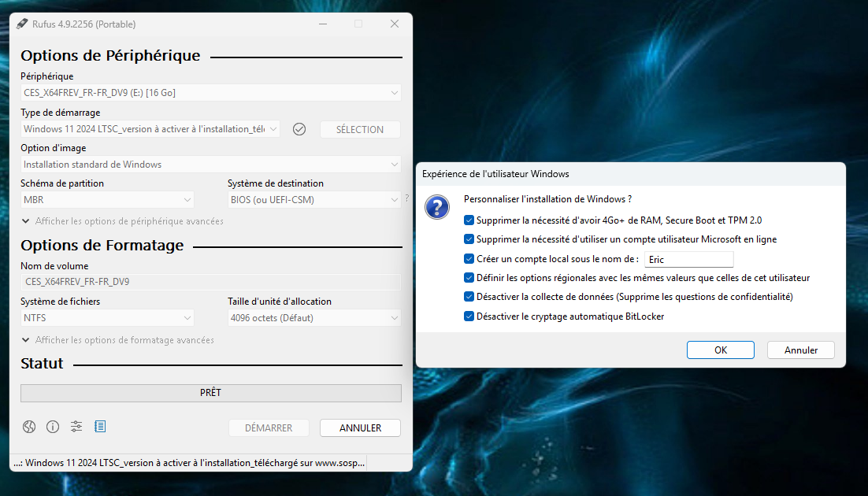Screen dimensions: 868x496
Task: Click the PRÊT status progress bar
Action: point(211,393)
